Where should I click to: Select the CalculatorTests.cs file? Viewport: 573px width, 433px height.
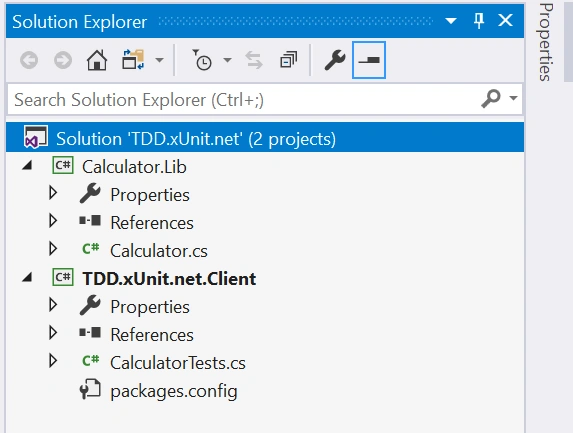pos(178,363)
